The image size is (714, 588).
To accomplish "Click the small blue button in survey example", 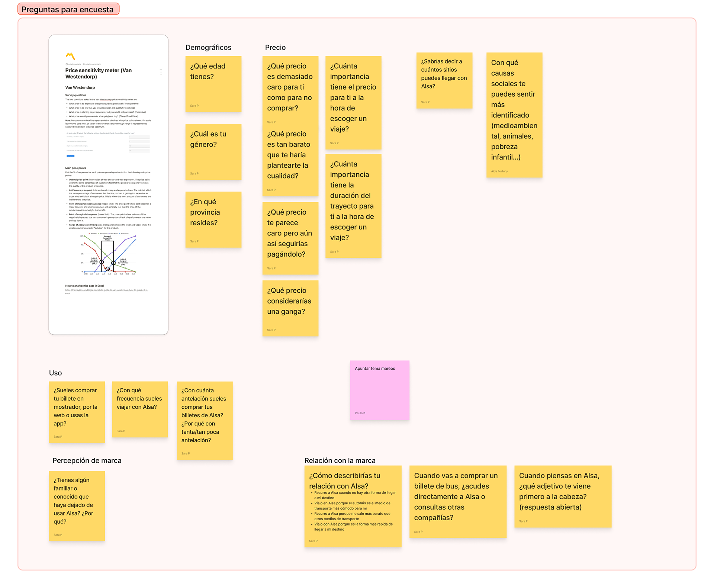I will point(70,156).
